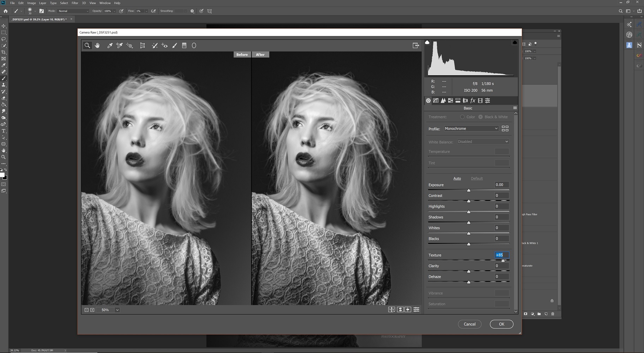The image size is (644, 353).
Task: Choose the Adjustment Brush tool
Action: pos(174,46)
